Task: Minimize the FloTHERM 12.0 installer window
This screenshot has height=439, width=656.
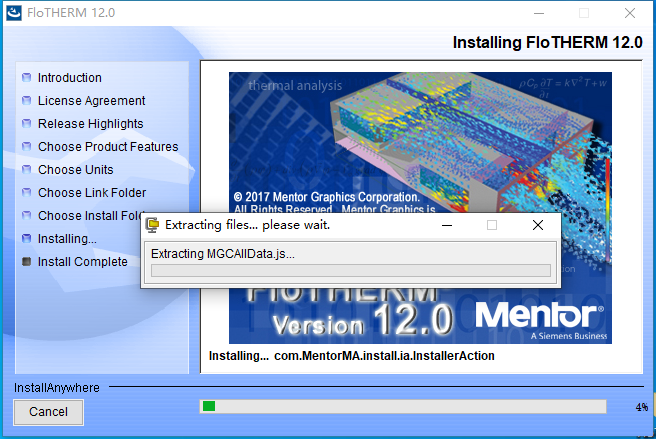Action: coord(539,13)
